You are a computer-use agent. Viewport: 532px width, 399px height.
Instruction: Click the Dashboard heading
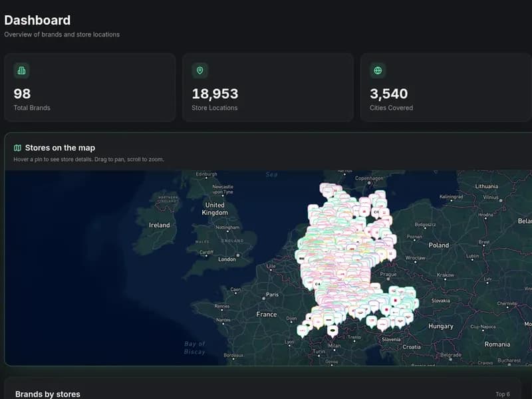37,21
